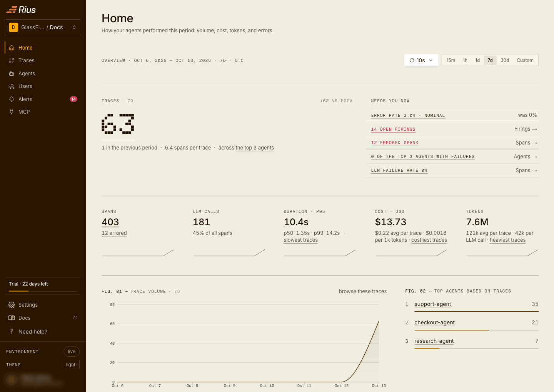Click the Need help question mark icon
Viewport: 554px width, 392px height.
coord(12,331)
